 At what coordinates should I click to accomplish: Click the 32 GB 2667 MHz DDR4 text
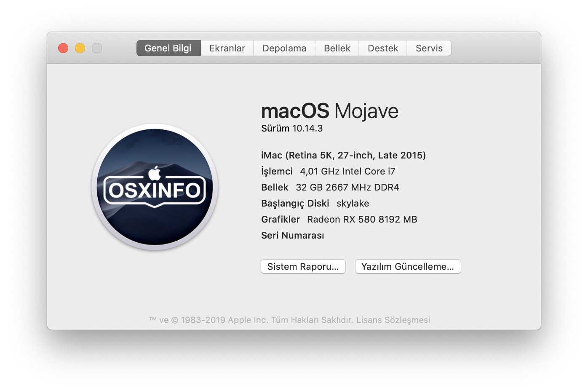[x=347, y=188]
